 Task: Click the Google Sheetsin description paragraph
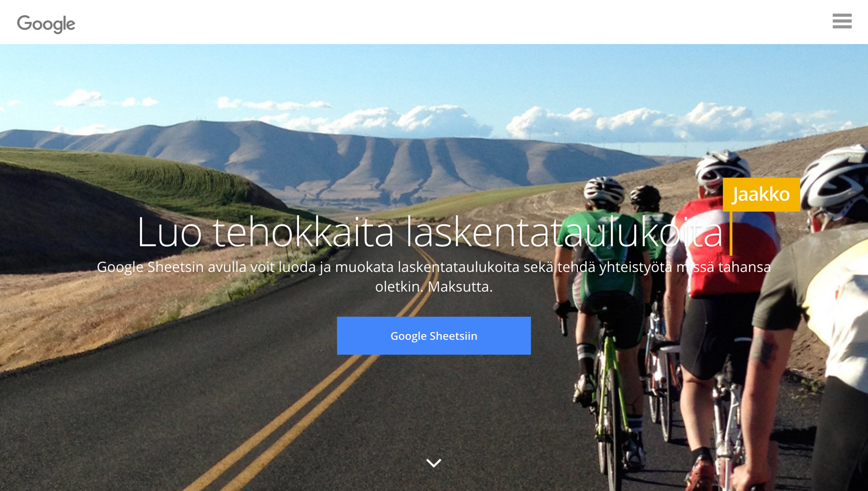click(x=434, y=277)
